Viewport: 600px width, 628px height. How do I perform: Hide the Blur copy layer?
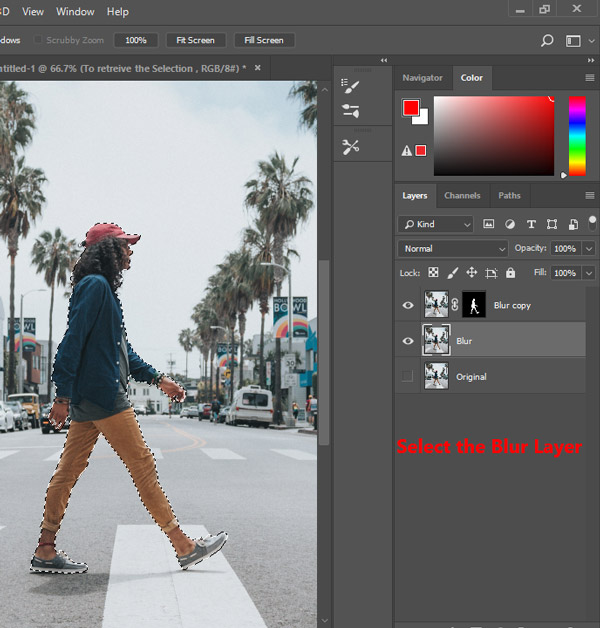(407, 306)
